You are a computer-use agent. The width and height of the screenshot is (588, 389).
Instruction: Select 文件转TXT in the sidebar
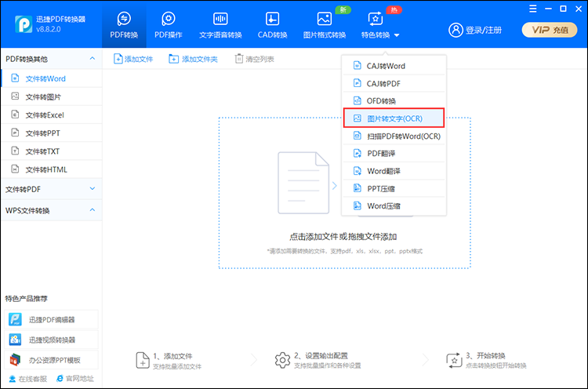pos(51,151)
